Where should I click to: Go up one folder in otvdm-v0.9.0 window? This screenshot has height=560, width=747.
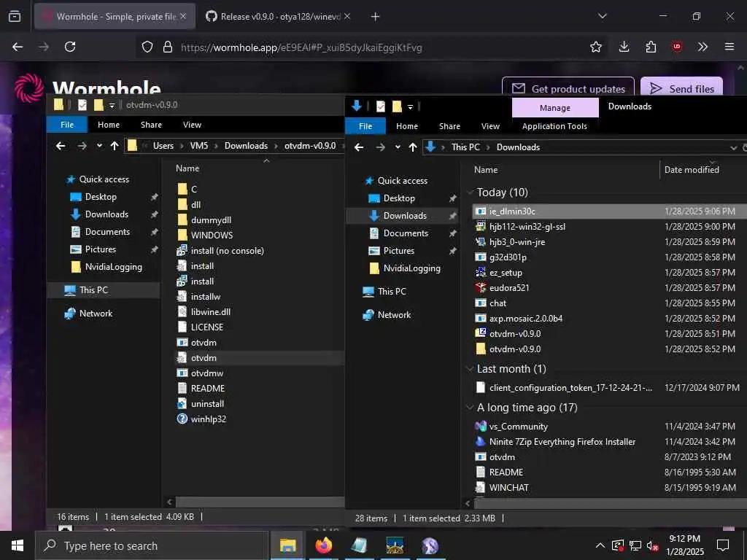(x=115, y=146)
